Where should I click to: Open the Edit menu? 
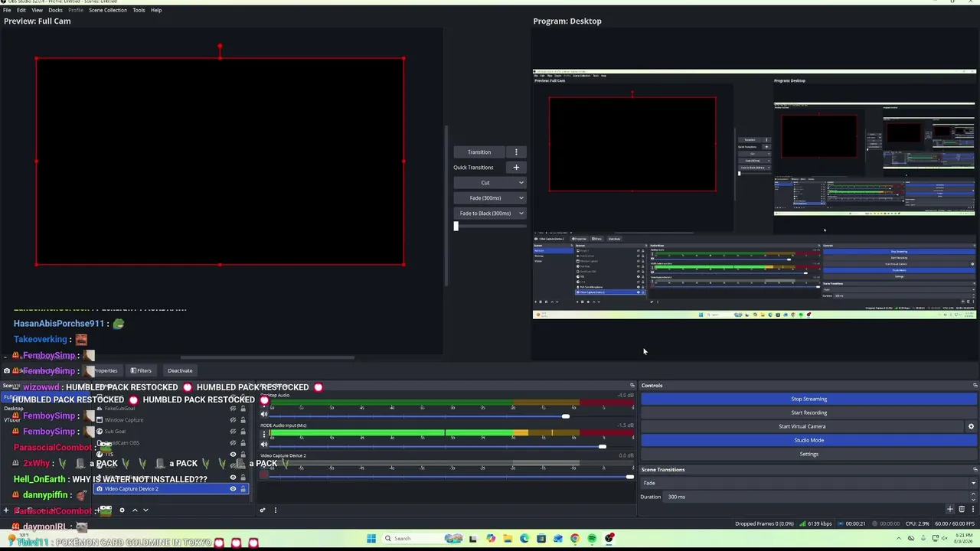pos(21,10)
